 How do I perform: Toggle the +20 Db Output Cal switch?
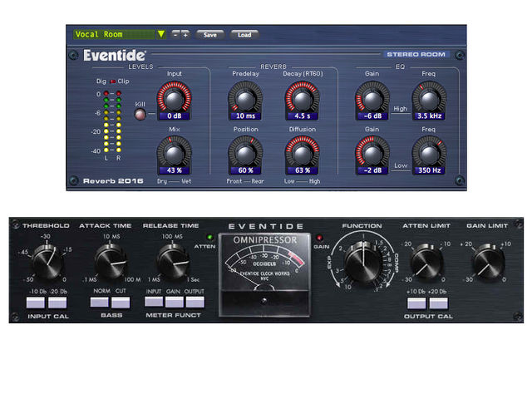point(439,303)
